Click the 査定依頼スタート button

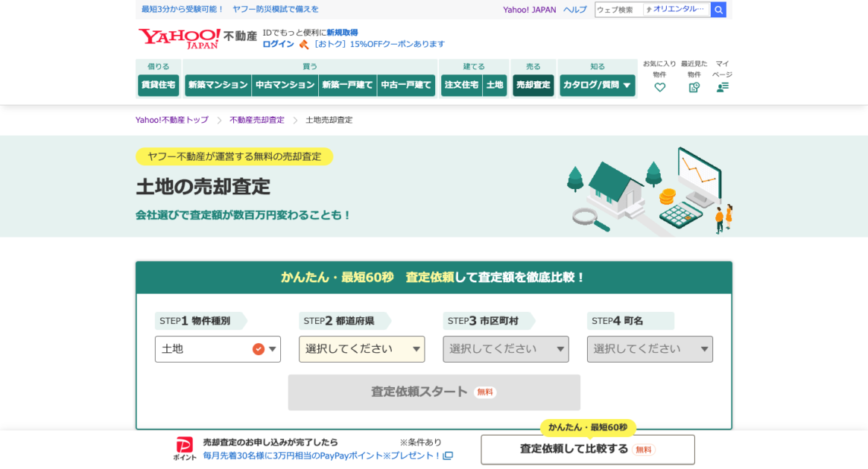click(434, 392)
